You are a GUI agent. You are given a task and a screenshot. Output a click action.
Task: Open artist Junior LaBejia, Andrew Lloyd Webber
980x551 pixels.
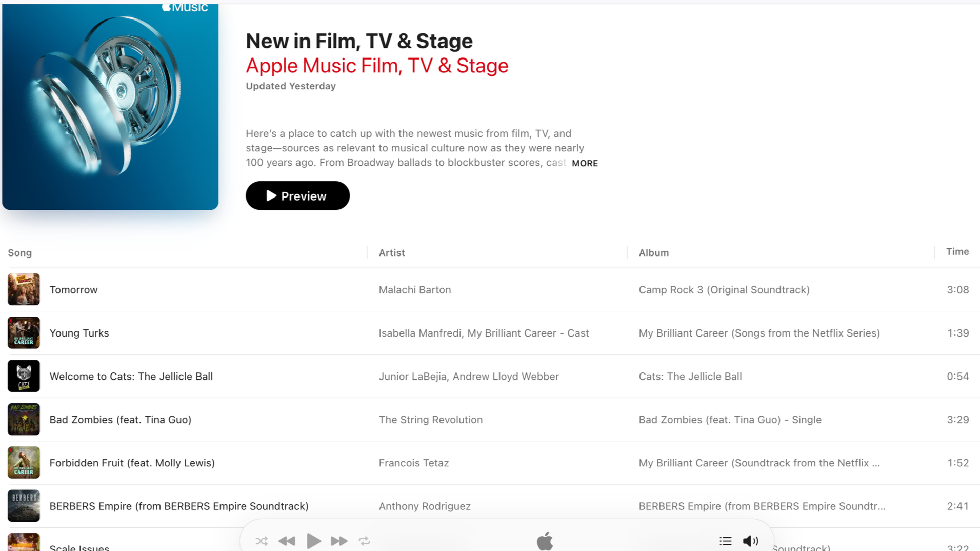pyautogui.click(x=469, y=376)
